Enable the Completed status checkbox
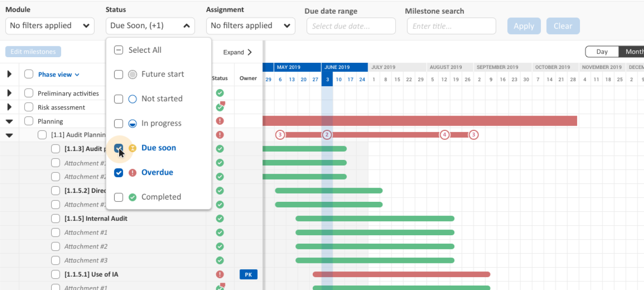The width and height of the screenshot is (644, 290). point(118,197)
